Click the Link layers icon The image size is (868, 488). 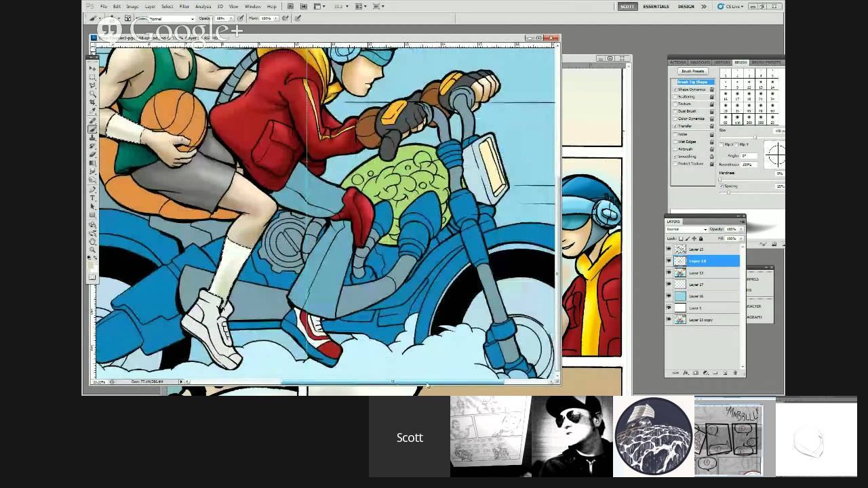675,373
